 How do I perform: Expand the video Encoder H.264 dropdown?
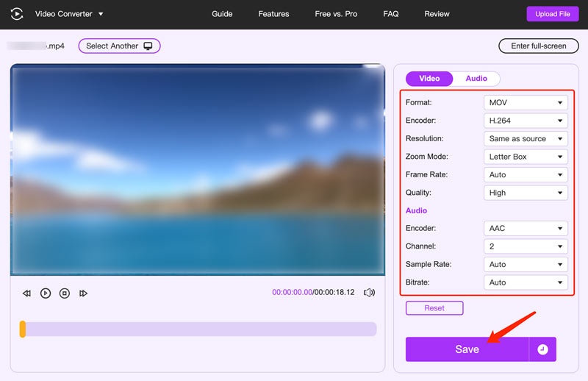pyautogui.click(x=526, y=121)
